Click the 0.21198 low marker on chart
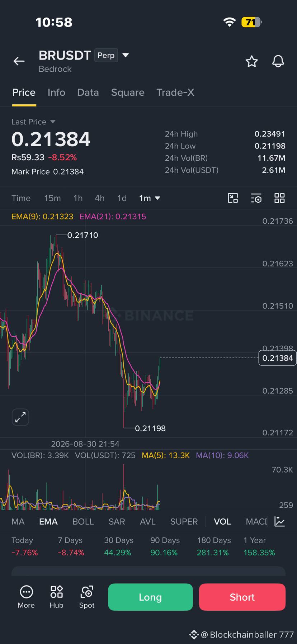The width and height of the screenshot is (297, 644). tap(150, 428)
